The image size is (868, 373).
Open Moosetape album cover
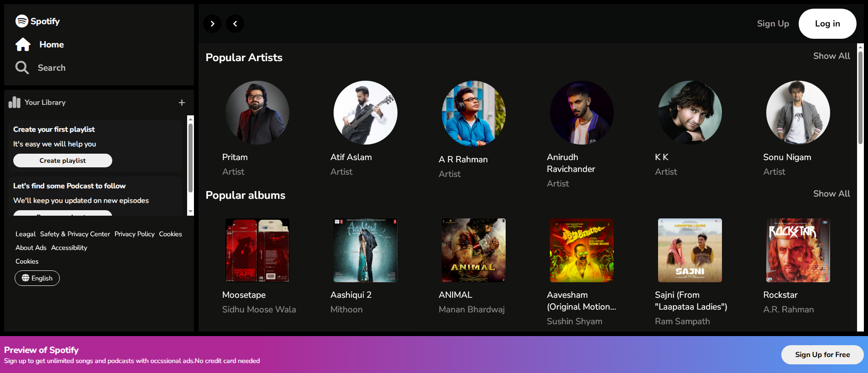pos(257,250)
